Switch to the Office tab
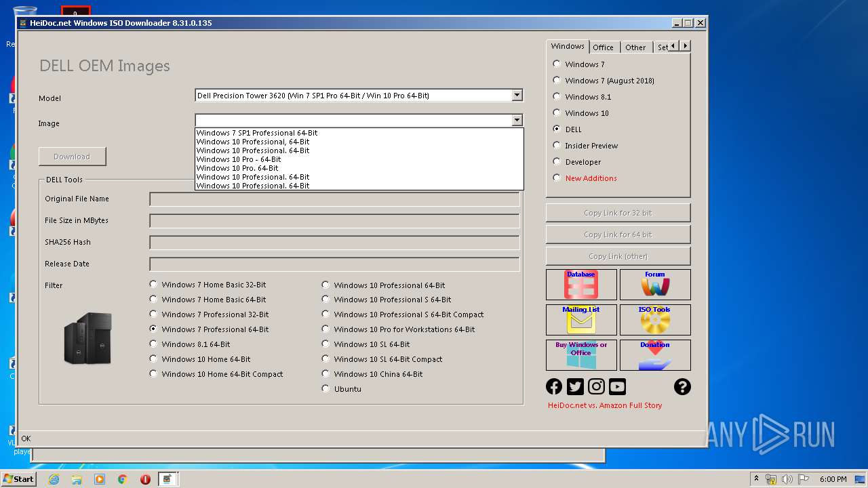Screen dimensions: 868x488 603,47
